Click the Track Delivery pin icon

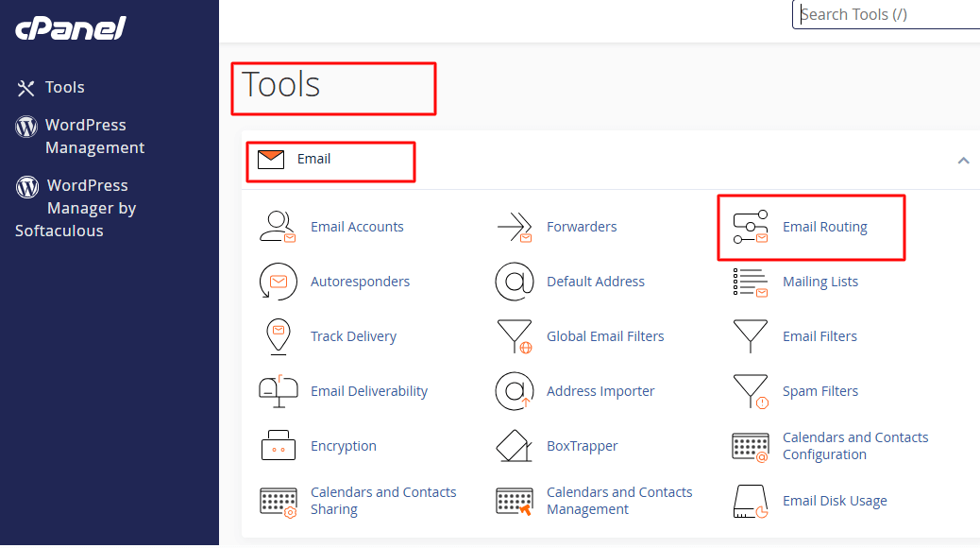click(279, 336)
